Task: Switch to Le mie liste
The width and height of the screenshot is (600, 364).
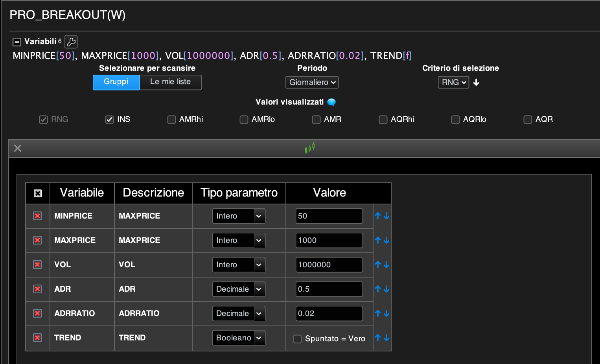Action: click(170, 82)
